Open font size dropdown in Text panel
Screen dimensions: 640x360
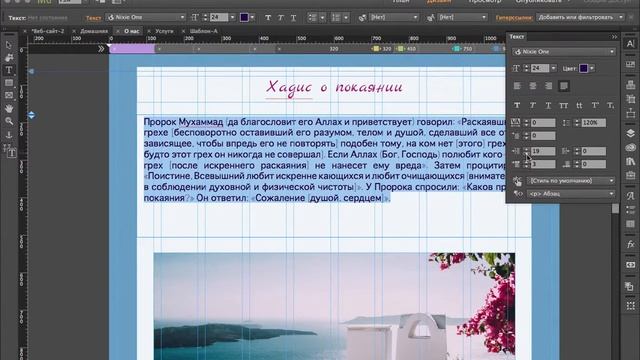[553, 69]
